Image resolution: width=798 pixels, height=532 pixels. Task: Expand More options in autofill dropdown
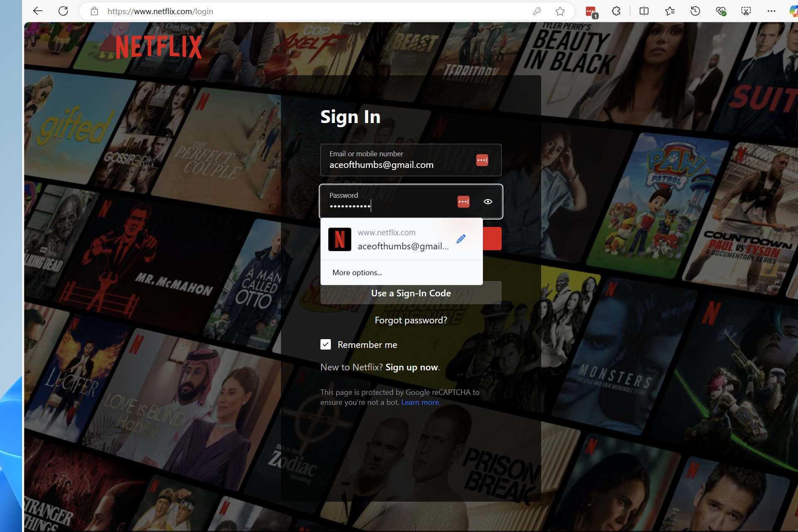(357, 272)
